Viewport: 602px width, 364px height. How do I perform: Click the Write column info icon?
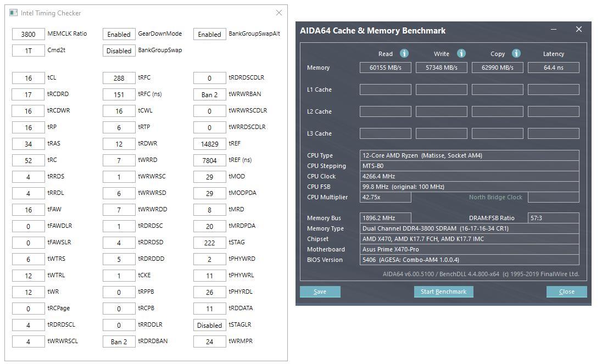pyautogui.click(x=461, y=53)
